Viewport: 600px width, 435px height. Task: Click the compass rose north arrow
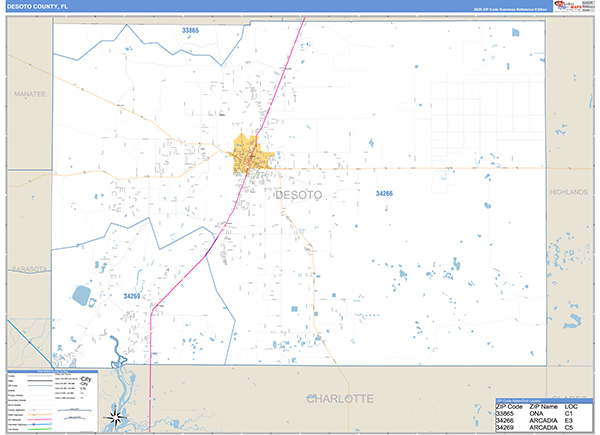tap(116, 417)
